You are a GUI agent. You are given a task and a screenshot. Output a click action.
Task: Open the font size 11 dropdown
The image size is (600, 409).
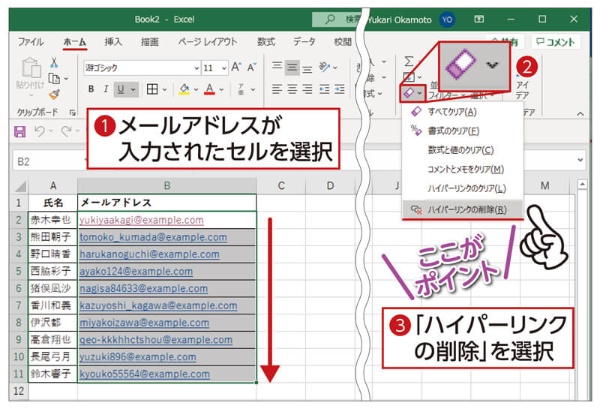click(x=224, y=68)
